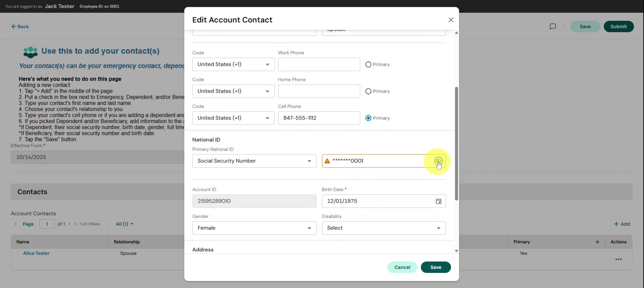Set Work Phone as Primary
This screenshot has height=288, width=644.
pyautogui.click(x=368, y=64)
